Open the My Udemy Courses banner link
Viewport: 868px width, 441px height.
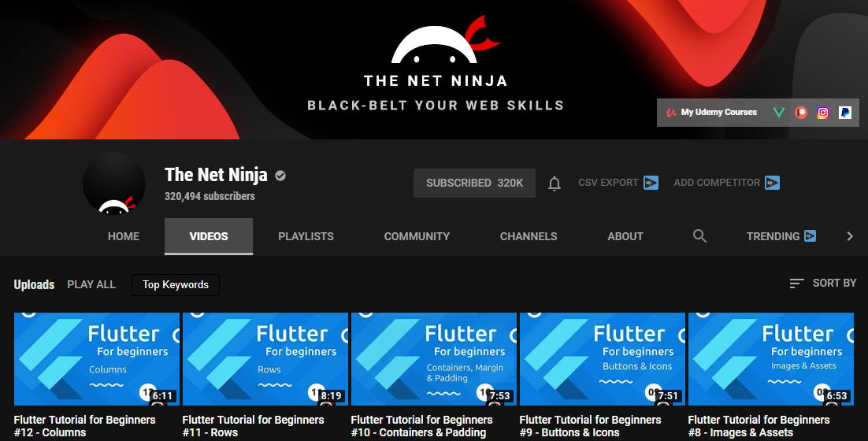710,113
